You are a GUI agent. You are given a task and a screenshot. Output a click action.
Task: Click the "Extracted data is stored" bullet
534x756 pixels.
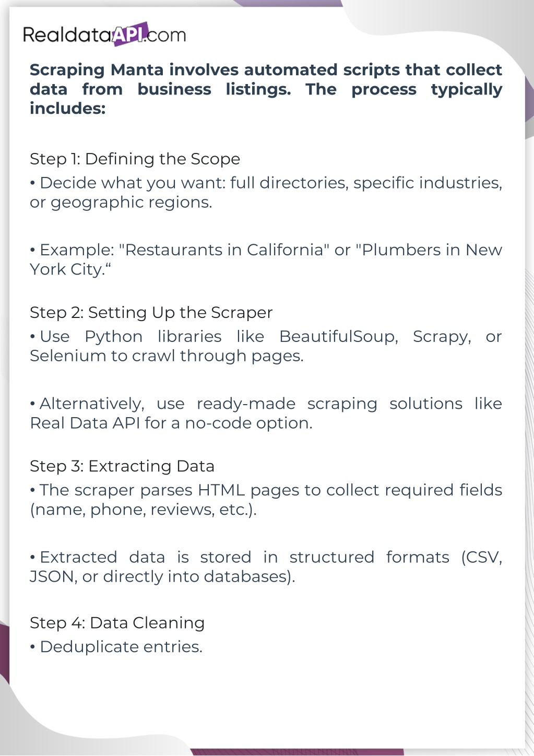(266, 558)
